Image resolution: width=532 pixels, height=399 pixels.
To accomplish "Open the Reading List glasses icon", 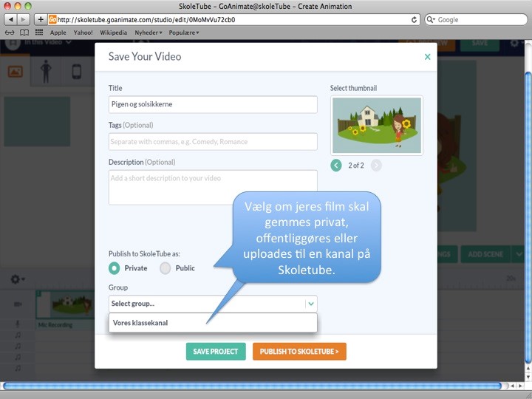I will 10,33.
